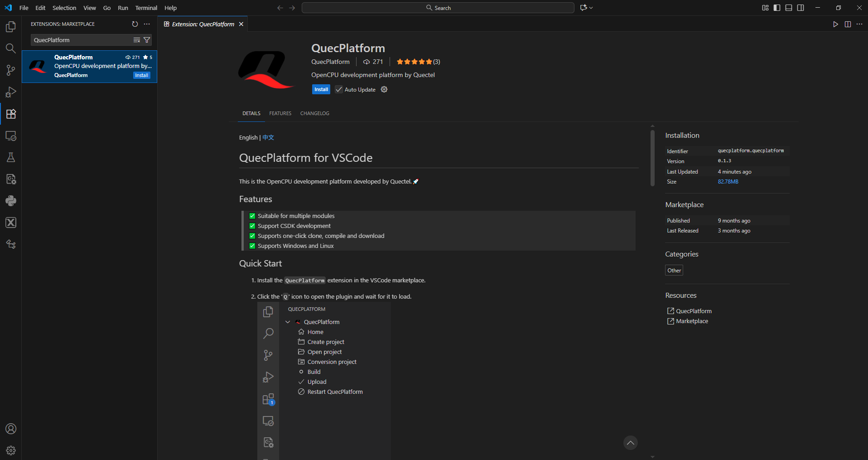Open More Actions menu in editor title bar
868x460 pixels.
tap(860, 24)
